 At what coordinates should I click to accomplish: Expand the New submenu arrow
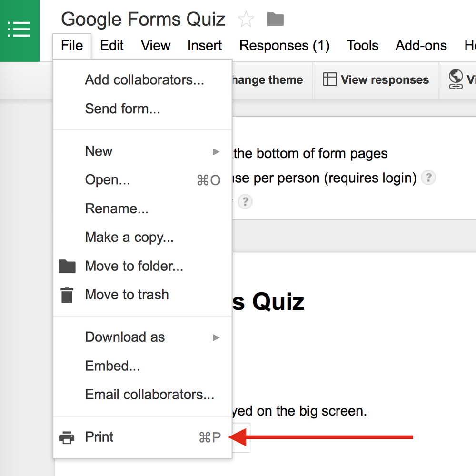[x=216, y=151]
